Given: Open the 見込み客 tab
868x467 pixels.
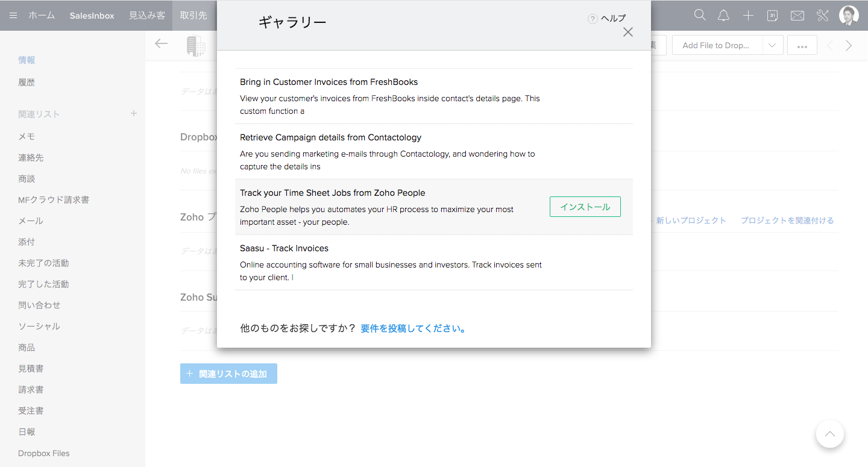Looking at the screenshot, I should tap(147, 16).
